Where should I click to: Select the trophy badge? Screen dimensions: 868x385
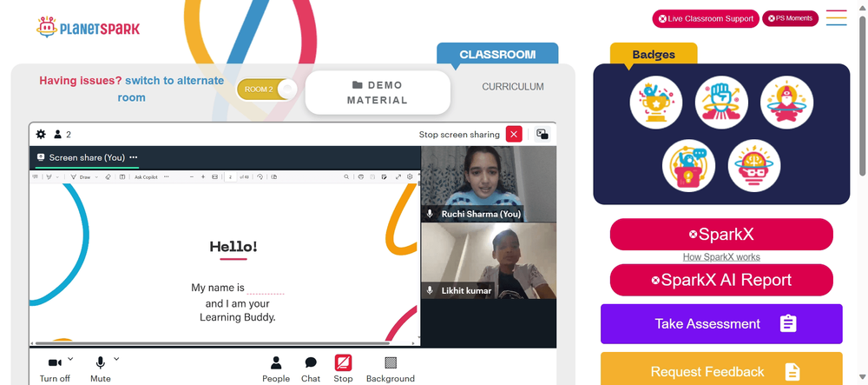[656, 103]
